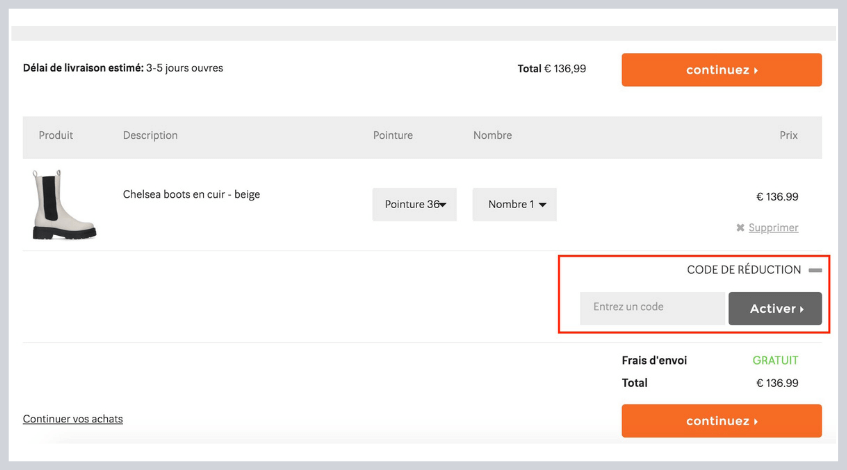Screen dimensions: 847x470
Task: Open the Nombre 1 quantity dropdown
Action: coord(514,204)
